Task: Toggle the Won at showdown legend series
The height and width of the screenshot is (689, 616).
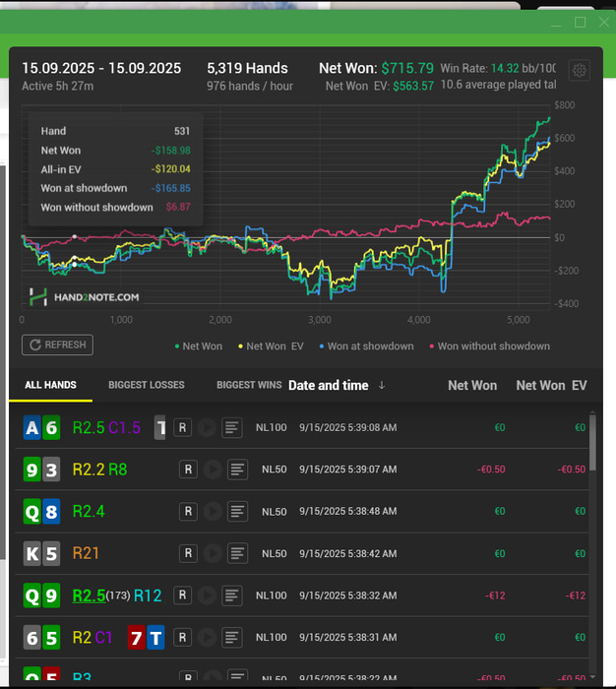Action: tap(366, 346)
